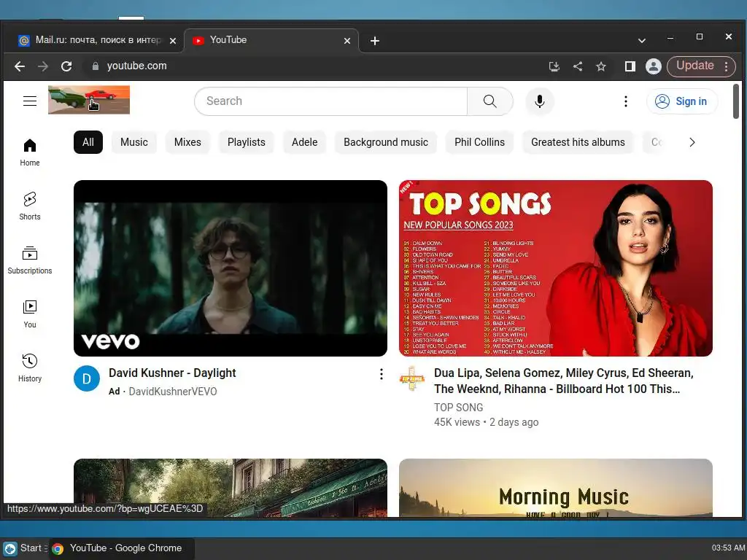This screenshot has width=747, height=560.
Task: Open tab search chevron in Chrome title bar
Action: (642, 41)
